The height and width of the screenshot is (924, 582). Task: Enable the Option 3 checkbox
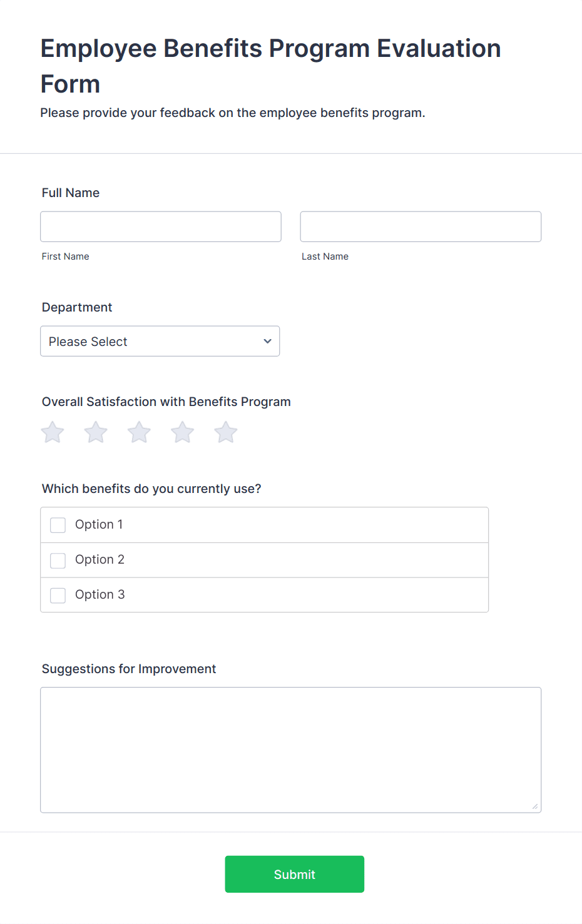pyautogui.click(x=58, y=595)
